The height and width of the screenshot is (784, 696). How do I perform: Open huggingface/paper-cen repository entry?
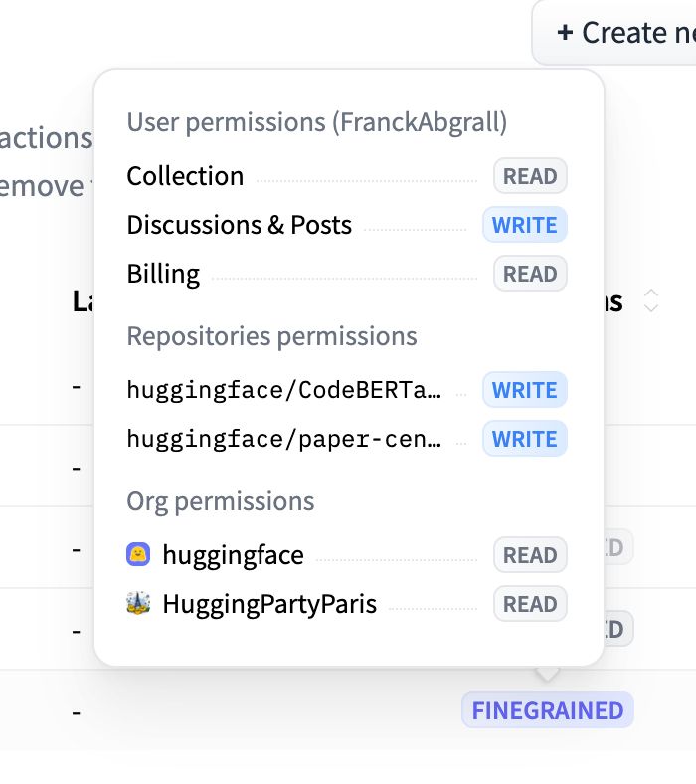pyautogui.click(x=284, y=439)
